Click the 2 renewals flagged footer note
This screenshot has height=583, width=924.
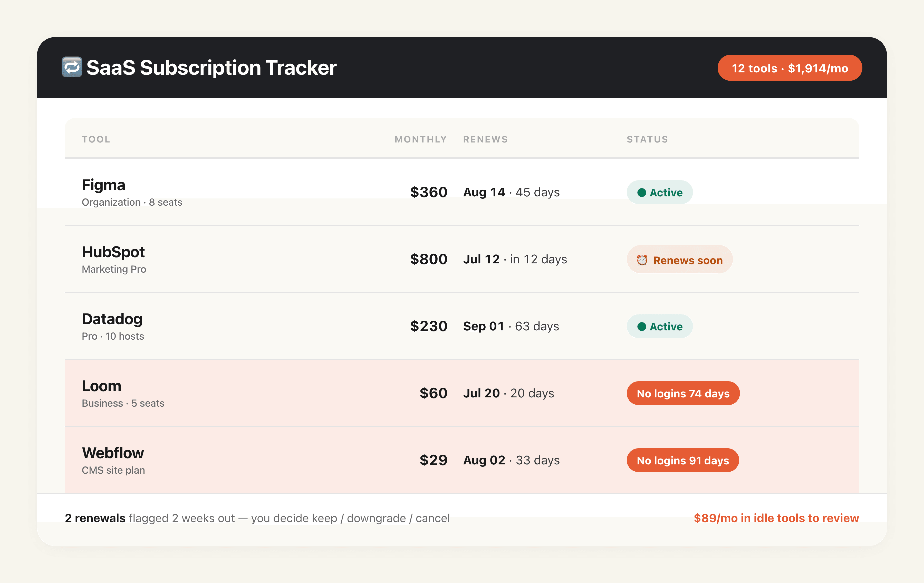coord(257,518)
